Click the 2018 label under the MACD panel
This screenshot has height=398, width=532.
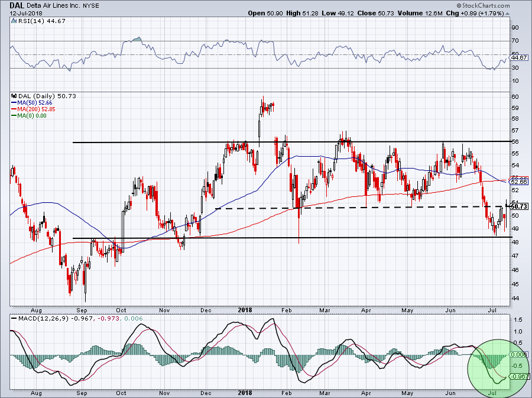(245, 393)
